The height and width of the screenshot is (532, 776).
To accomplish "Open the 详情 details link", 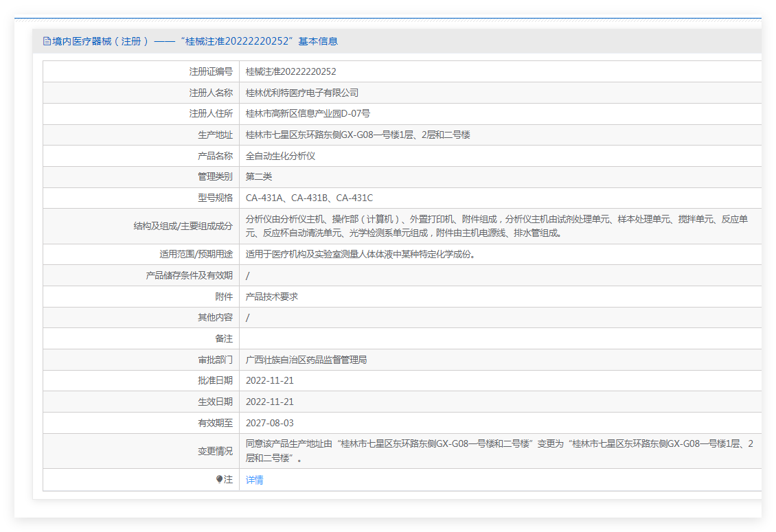I will point(254,480).
